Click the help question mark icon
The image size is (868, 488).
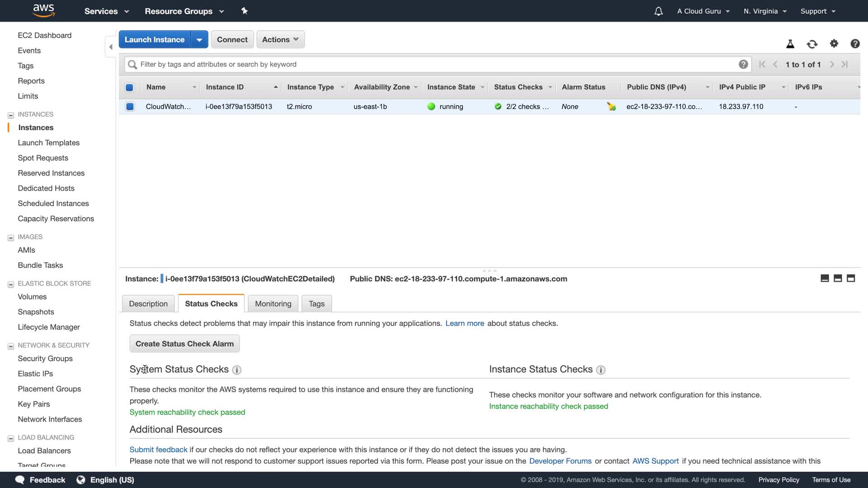tap(855, 44)
